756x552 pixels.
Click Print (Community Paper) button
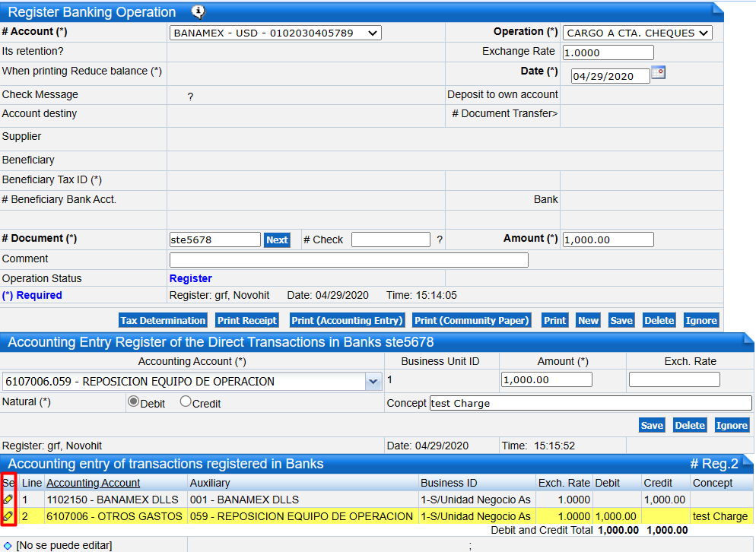point(472,320)
